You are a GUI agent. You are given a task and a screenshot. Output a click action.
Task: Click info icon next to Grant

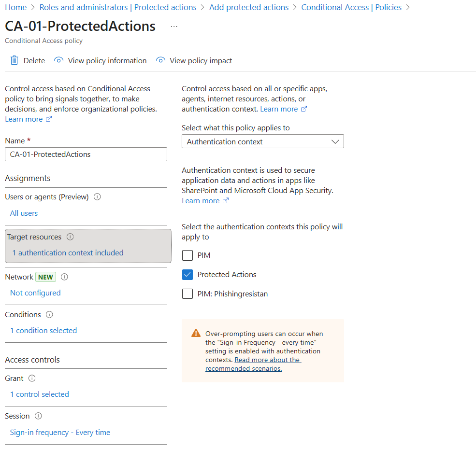coord(32,378)
